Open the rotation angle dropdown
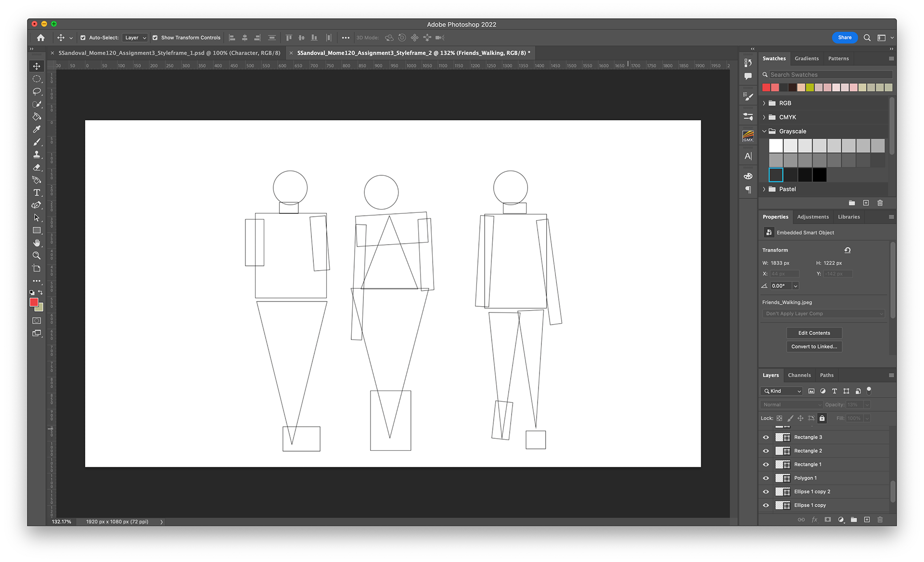This screenshot has width=924, height=562. pos(796,286)
